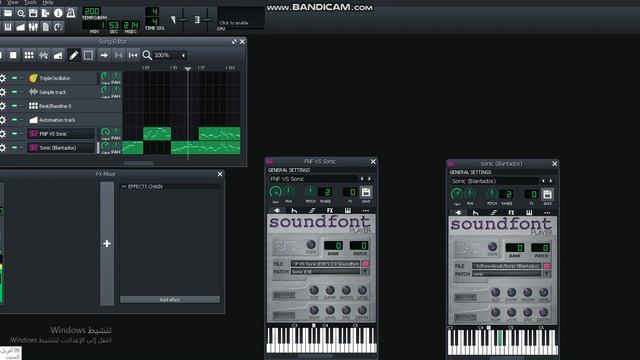Click the tempo 200 BPM display
Screen dimensions: 640x360
[x=92, y=11]
